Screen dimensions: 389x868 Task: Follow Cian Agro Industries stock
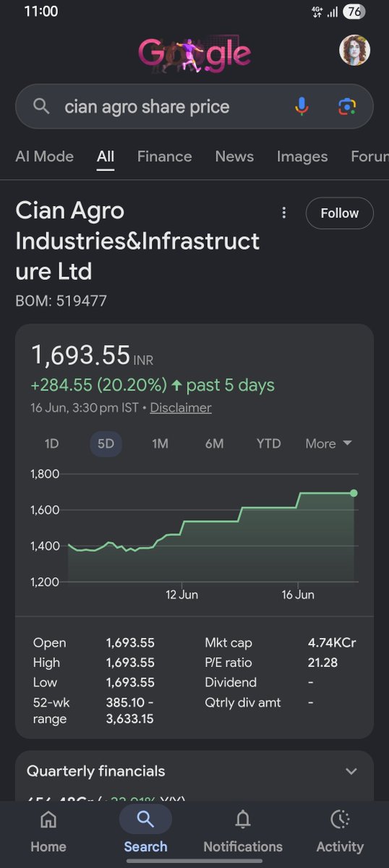click(340, 213)
